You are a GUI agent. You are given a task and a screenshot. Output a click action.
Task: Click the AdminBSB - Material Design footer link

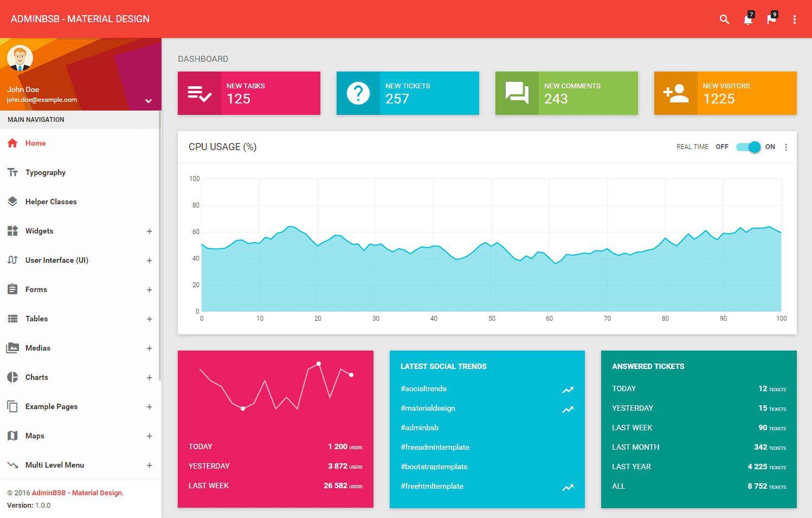76,493
